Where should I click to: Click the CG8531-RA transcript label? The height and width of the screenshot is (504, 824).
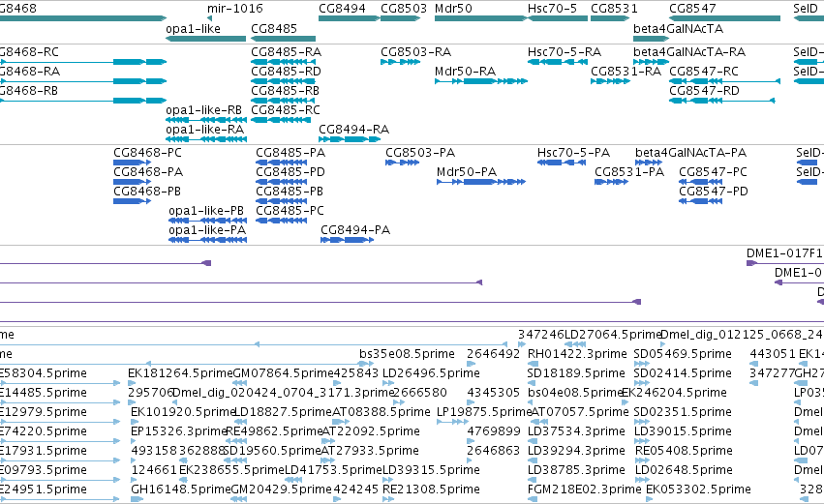tap(626, 72)
